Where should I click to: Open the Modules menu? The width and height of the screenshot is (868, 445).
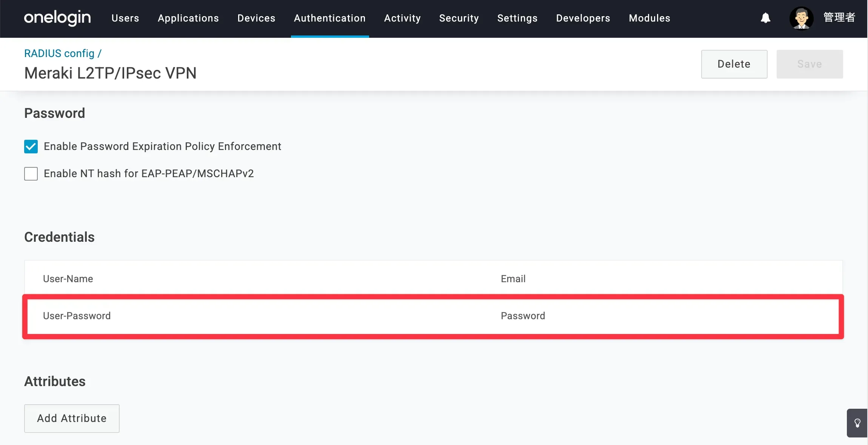click(649, 18)
